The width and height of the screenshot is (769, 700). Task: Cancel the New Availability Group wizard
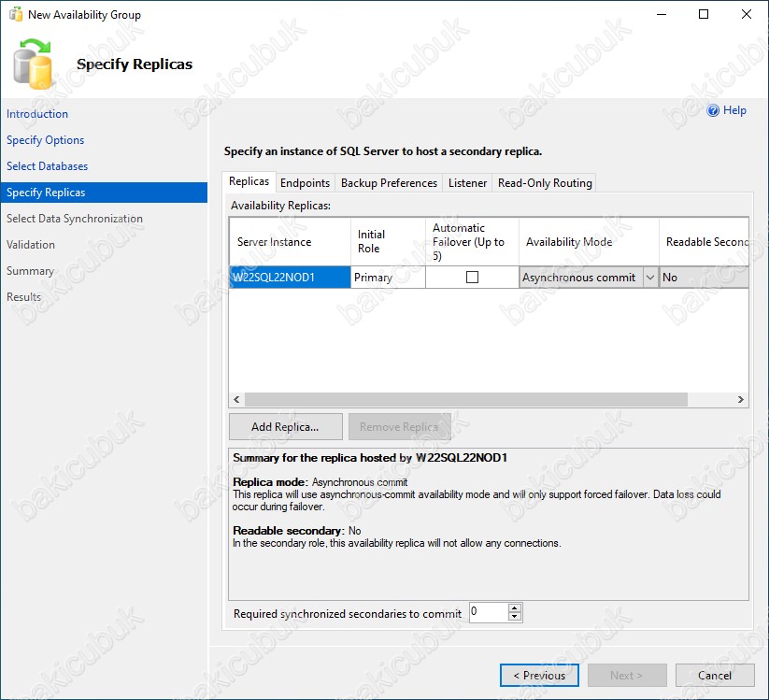715,676
